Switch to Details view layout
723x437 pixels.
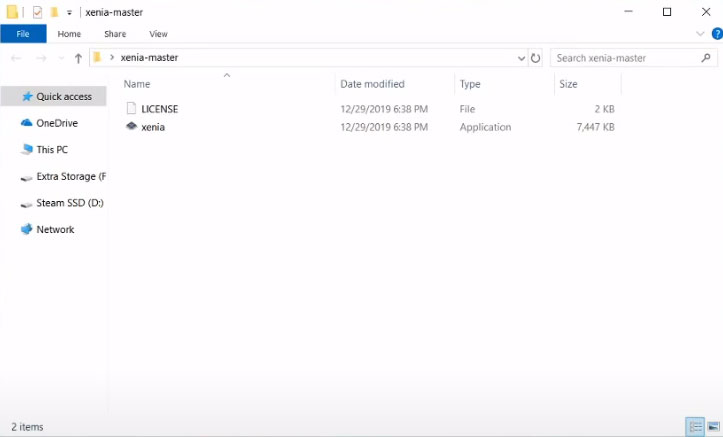point(695,427)
